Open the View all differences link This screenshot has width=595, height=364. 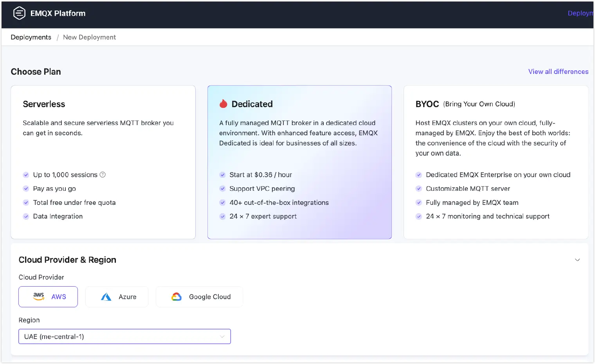[558, 72]
